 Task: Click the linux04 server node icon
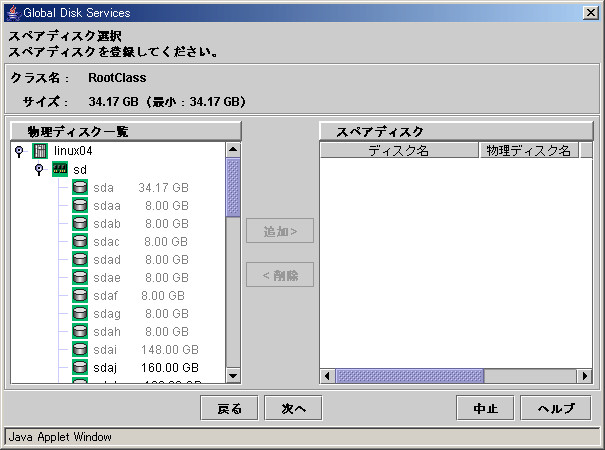pos(40,151)
